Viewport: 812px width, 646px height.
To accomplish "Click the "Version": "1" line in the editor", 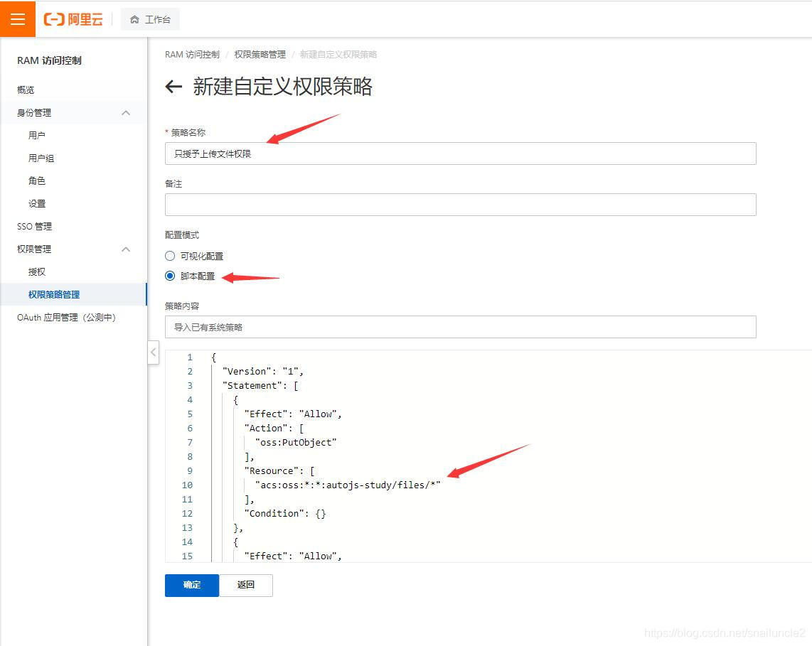I will pyautogui.click(x=263, y=372).
